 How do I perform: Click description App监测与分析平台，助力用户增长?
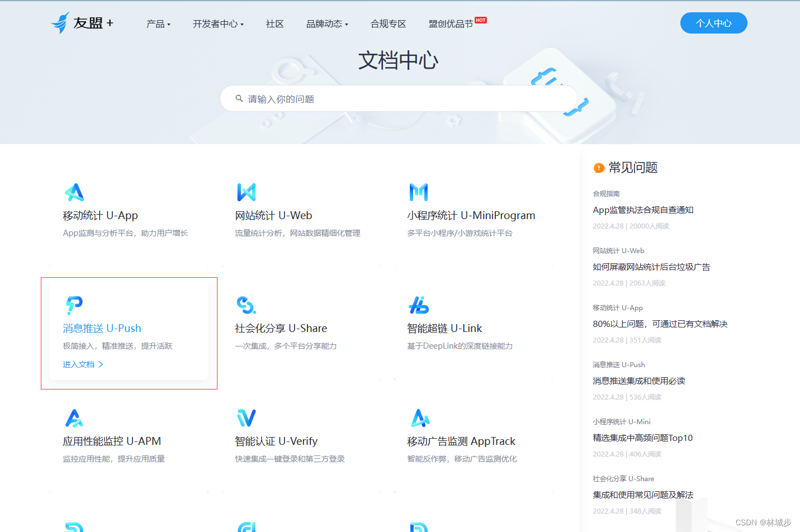click(x=125, y=233)
